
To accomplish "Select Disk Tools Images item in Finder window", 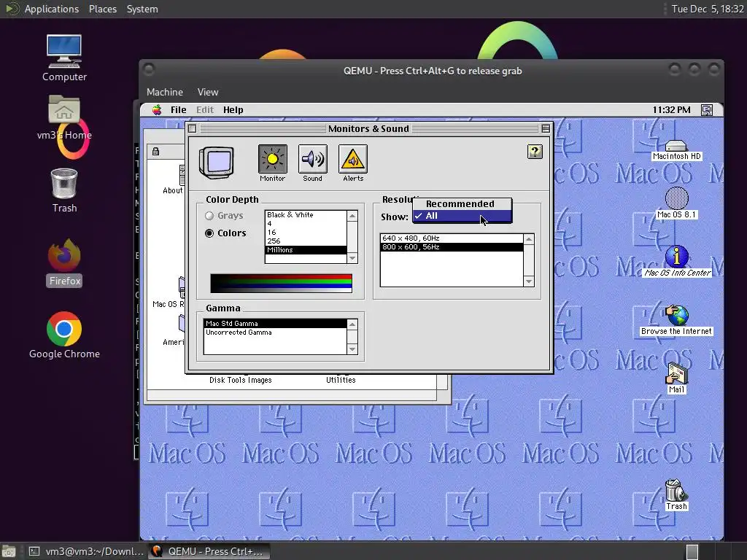I will click(241, 380).
